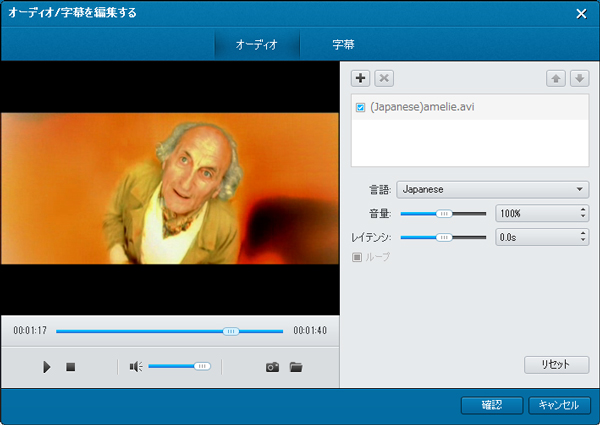Move audio track up with arrow icon
Screen dimensions: 600x425
click(x=557, y=78)
